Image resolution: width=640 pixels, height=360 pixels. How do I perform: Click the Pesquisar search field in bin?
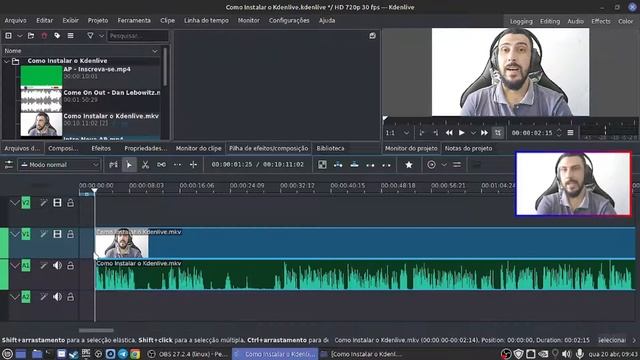pos(138,36)
